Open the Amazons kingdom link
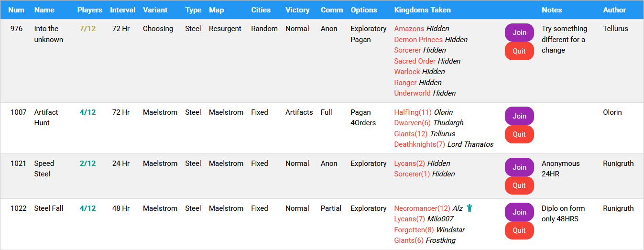 pyautogui.click(x=409, y=29)
